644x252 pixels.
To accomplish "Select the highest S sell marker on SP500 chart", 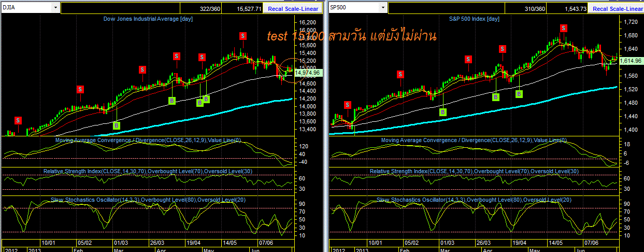I will pos(563,28).
